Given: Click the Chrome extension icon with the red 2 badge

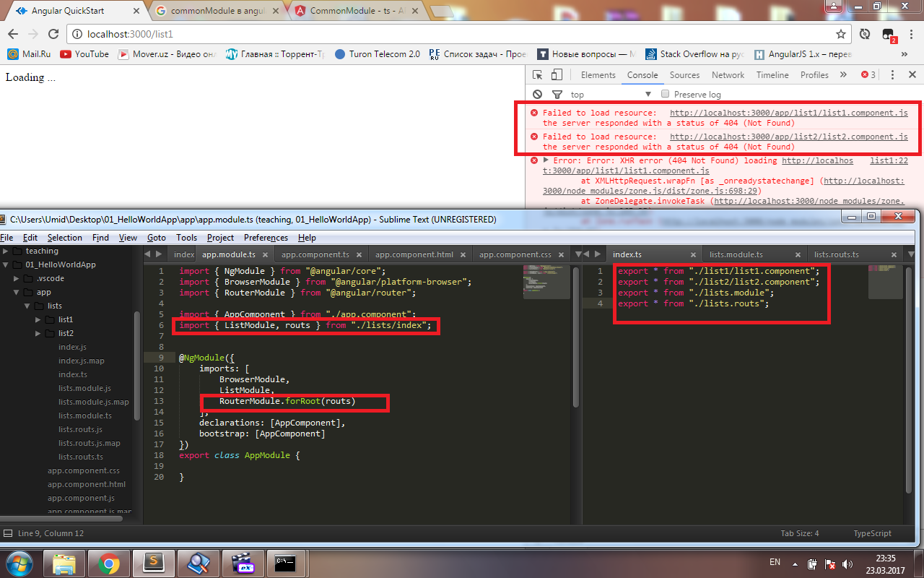Looking at the screenshot, I should 889,35.
